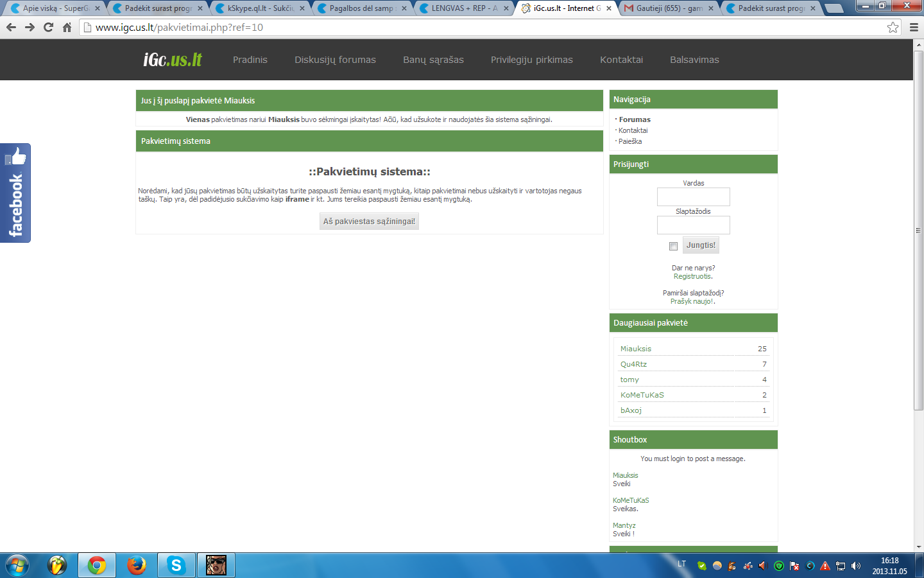Screen dimensions: 924x578
Task: Click the 'Aš pakviestas sąžiningai!' button
Action: [369, 222]
